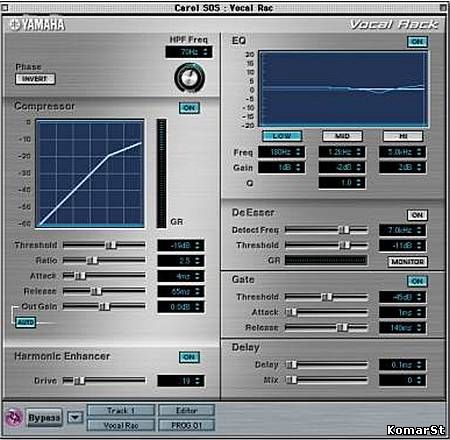Click the MID Freq 1.2kHz stepper
The image size is (450, 440).
pyautogui.click(x=342, y=152)
